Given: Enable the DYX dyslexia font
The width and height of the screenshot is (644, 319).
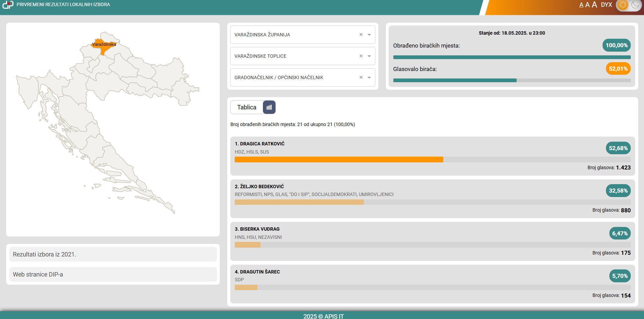Looking at the screenshot, I should tap(606, 5).
